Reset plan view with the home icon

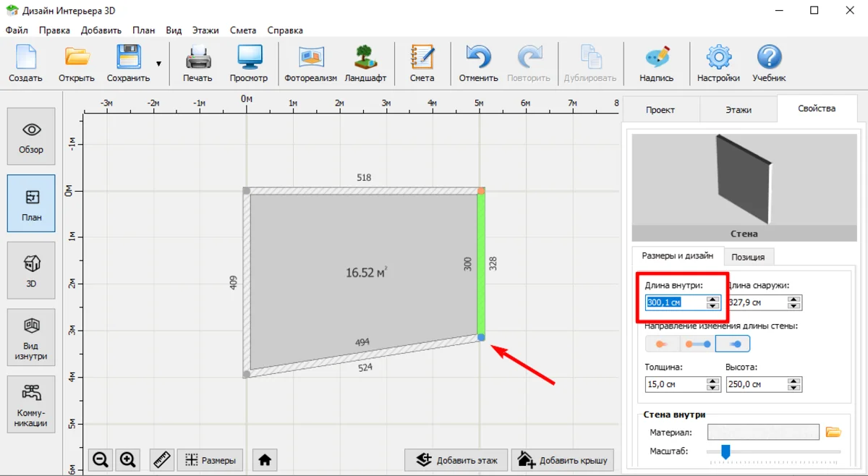[x=265, y=459]
